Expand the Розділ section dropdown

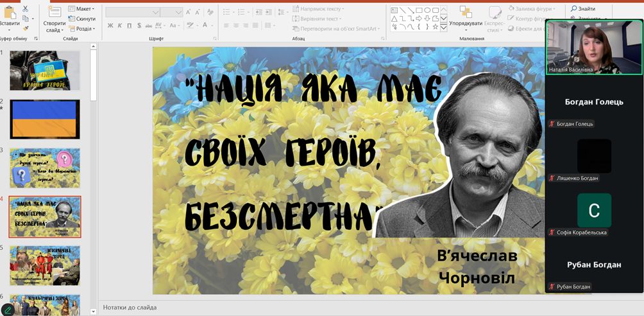[x=84, y=29]
